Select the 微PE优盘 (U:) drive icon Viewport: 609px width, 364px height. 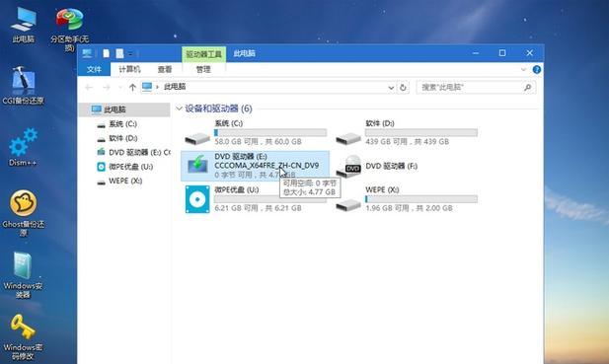click(197, 199)
